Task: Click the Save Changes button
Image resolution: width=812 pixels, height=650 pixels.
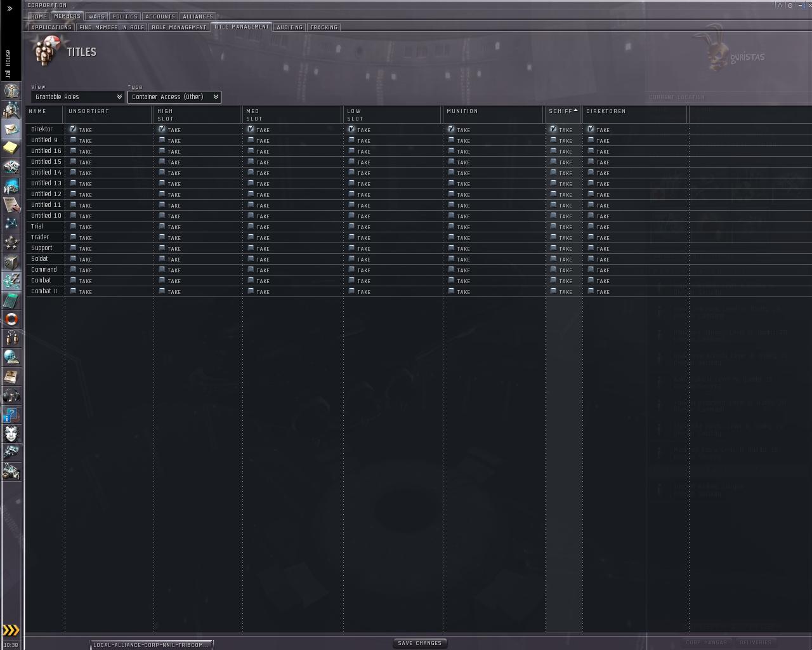Action: (419, 643)
